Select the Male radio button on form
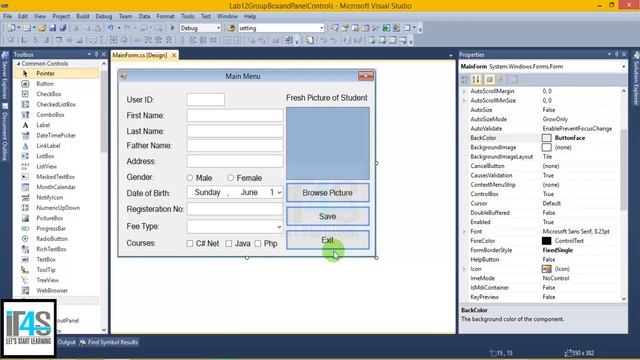Image resolution: width=640 pixels, height=360 pixels. (190, 178)
